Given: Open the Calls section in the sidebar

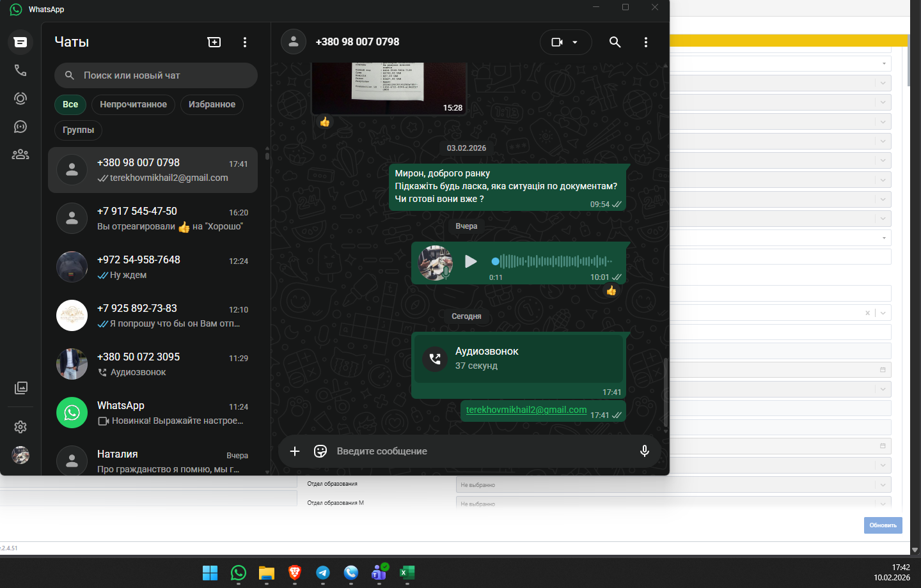Looking at the screenshot, I should (20, 70).
